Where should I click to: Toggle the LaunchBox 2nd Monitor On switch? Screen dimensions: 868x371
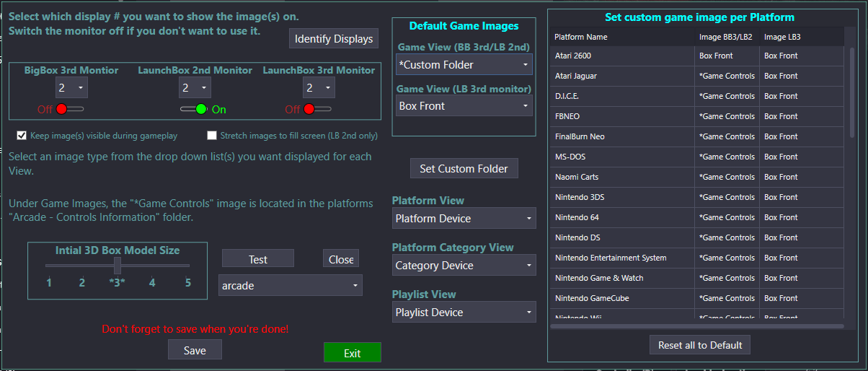193,109
